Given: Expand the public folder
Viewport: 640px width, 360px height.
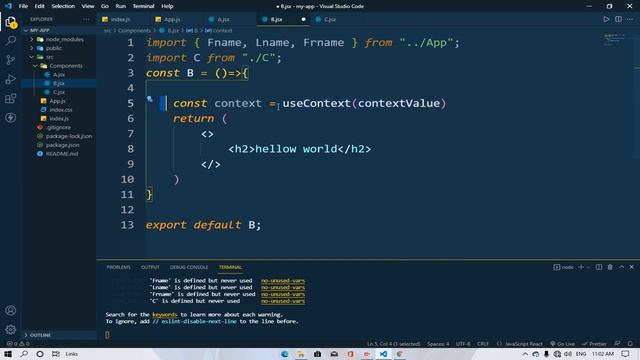Looking at the screenshot, I should pyautogui.click(x=32, y=48).
